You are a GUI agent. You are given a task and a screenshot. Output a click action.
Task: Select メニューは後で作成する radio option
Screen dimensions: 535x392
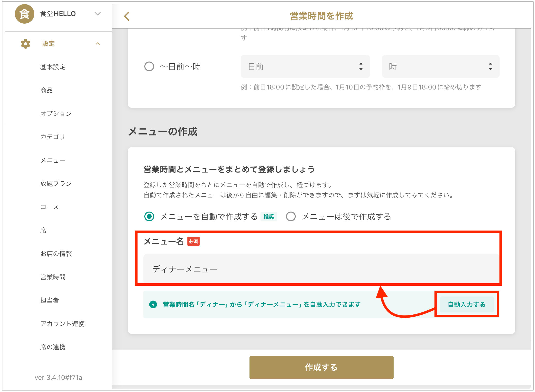pos(291,216)
